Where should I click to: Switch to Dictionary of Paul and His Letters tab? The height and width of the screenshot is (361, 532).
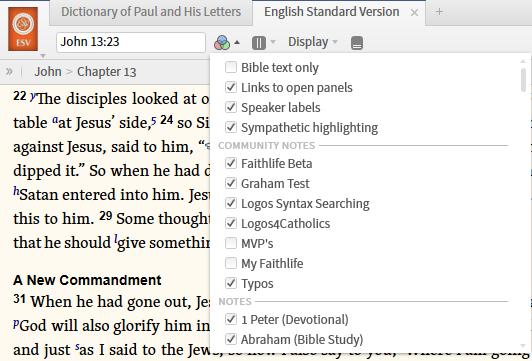click(151, 12)
